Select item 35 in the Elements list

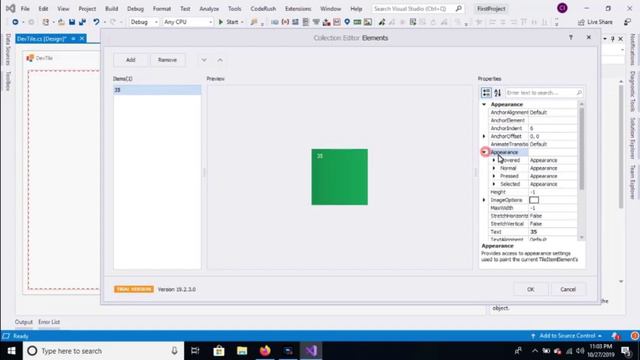[x=157, y=90]
